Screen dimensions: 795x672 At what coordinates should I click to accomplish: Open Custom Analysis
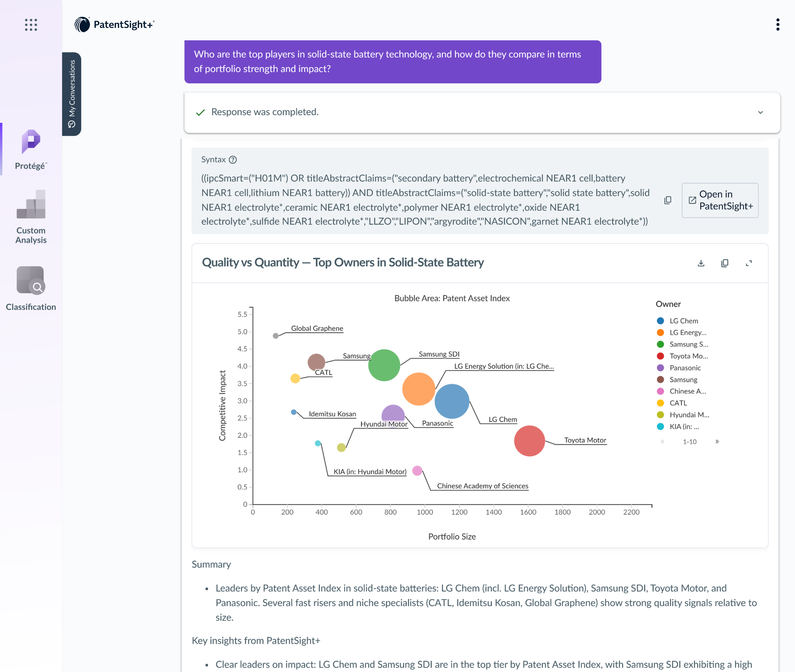[31, 217]
